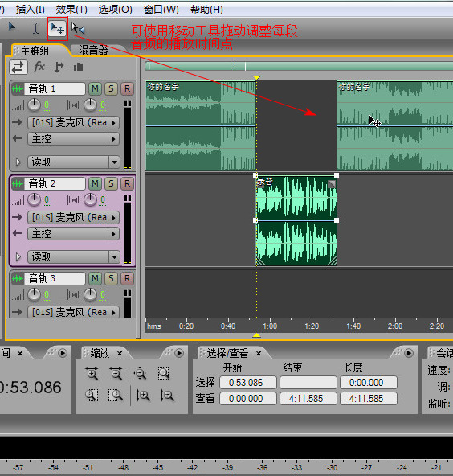Open the 选项(O) menu
This screenshot has height=476, width=453.
[x=116, y=10]
